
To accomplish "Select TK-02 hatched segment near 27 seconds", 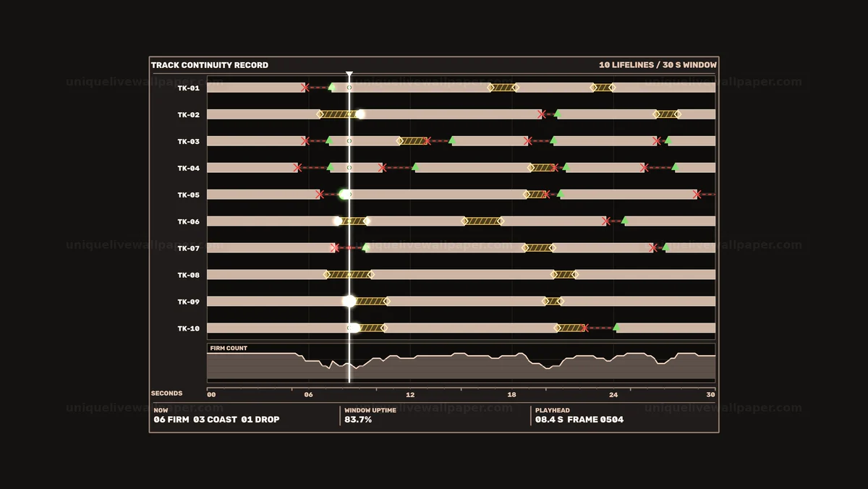I will click(667, 114).
